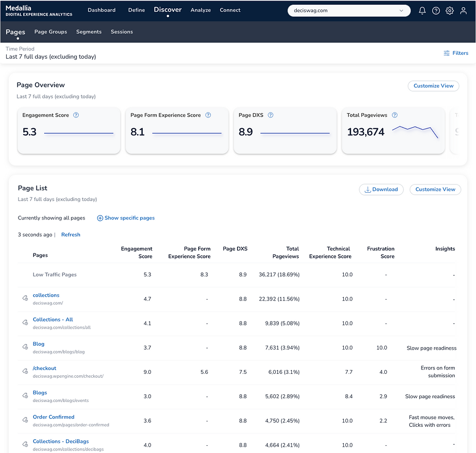This screenshot has height=453, width=476.
Task: Click the Engagement Score column header
Action: (x=136, y=252)
